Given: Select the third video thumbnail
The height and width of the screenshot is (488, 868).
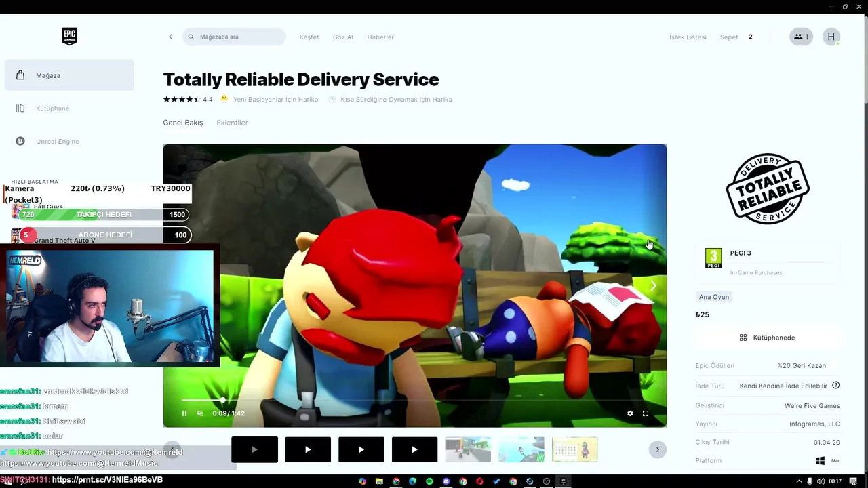Looking at the screenshot, I should 361,449.
